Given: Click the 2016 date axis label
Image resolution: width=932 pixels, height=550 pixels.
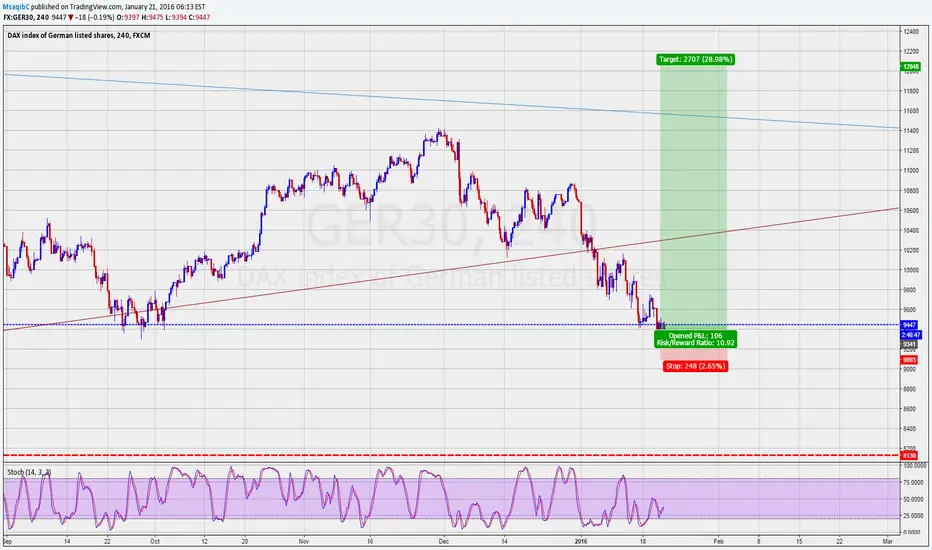Looking at the screenshot, I should 581,541.
